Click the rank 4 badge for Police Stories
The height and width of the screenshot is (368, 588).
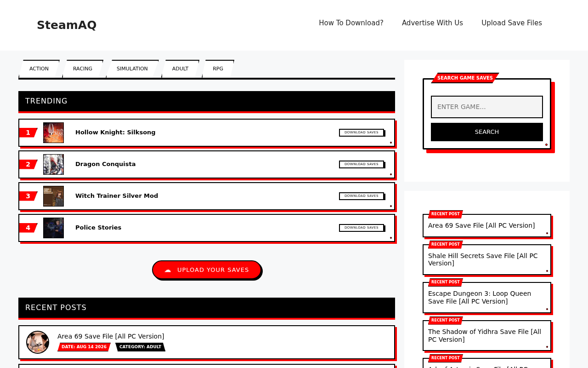pyautogui.click(x=28, y=228)
